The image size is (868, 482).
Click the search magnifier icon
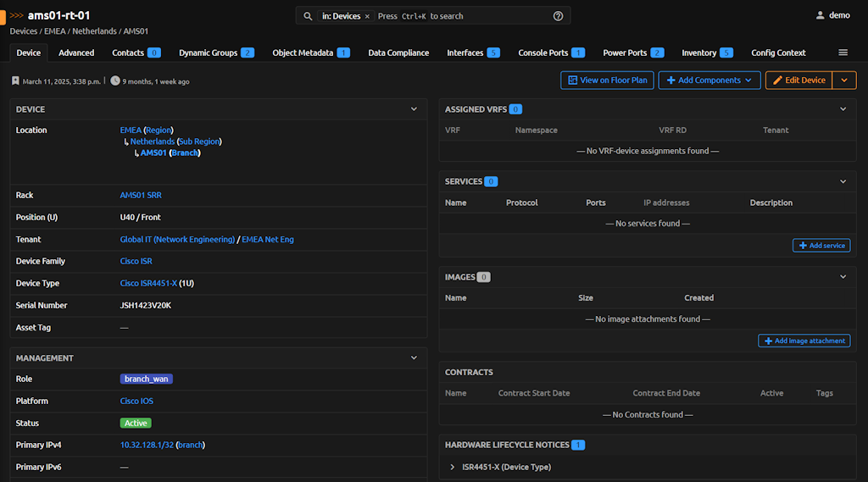tap(309, 16)
